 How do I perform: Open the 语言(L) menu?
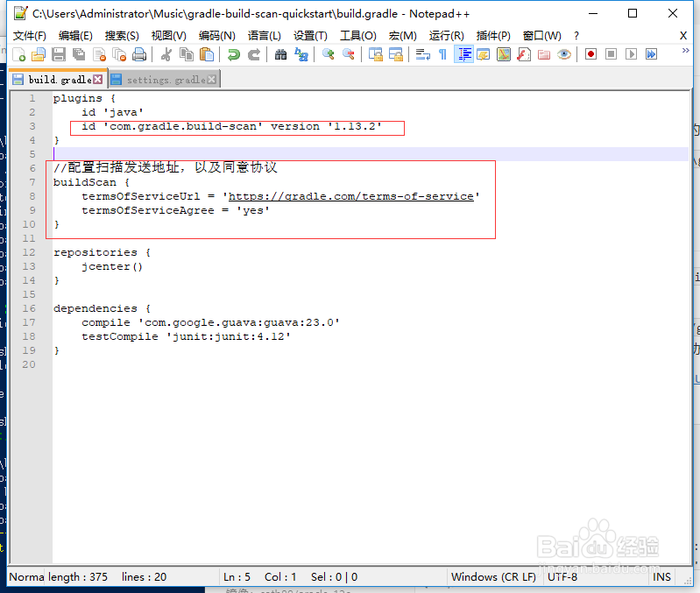coord(265,36)
